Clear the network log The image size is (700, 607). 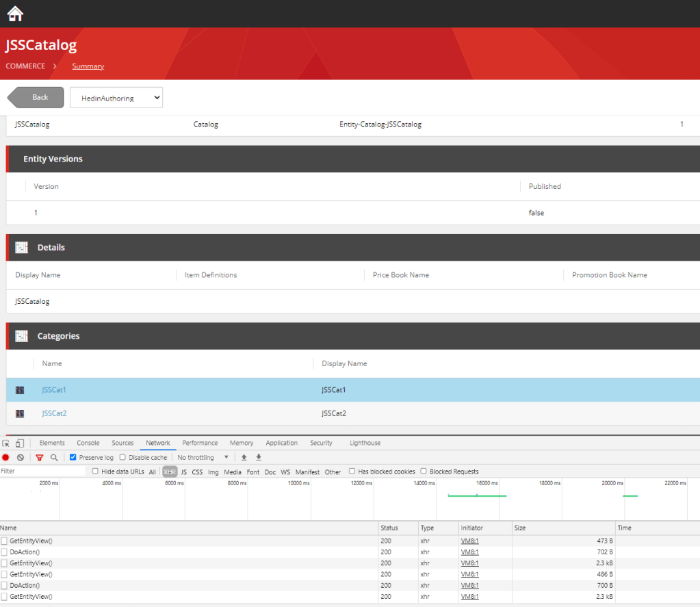[x=21, y=458]
